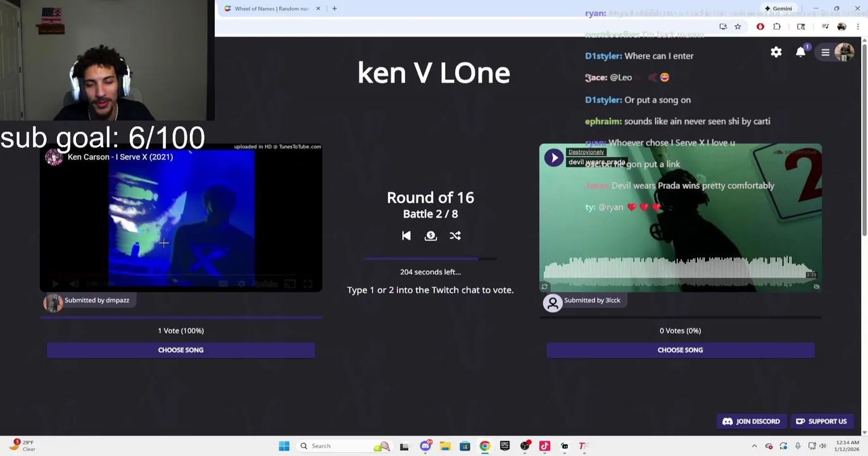Click the battle countdown progress bar
Viewport: 868px width, 456px height.
click(x=431, y=258)
